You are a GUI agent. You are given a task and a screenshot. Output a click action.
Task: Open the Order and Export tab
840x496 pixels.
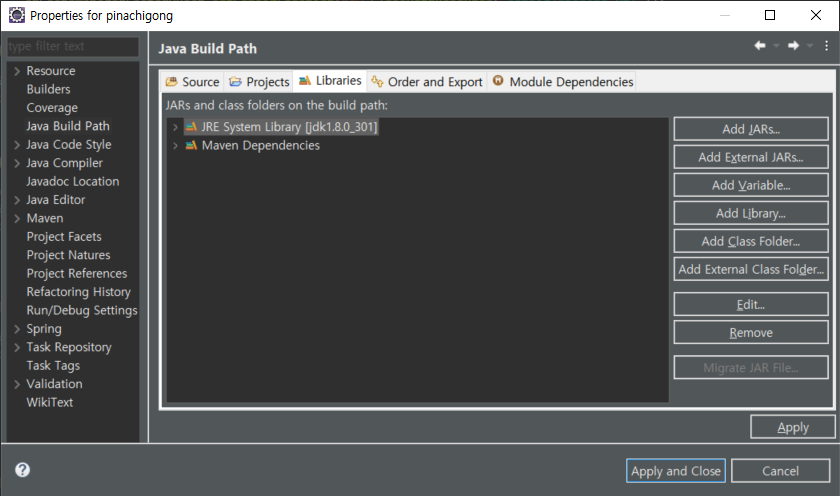pos(427,81)
